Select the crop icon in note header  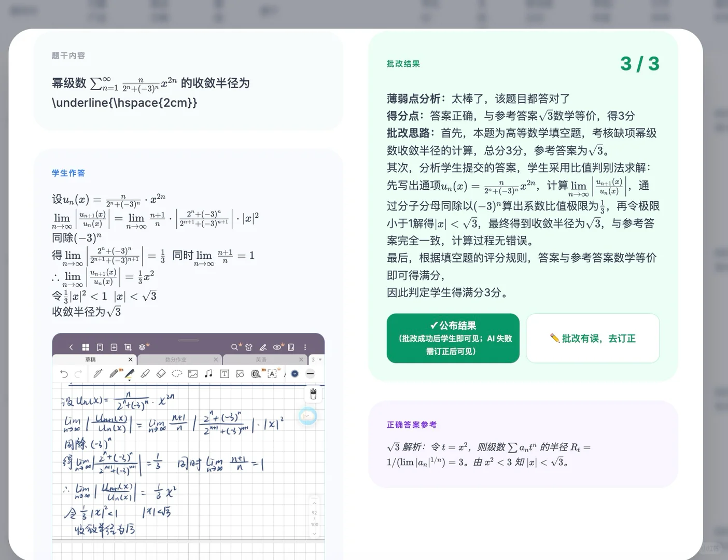(x=128, y=347)
